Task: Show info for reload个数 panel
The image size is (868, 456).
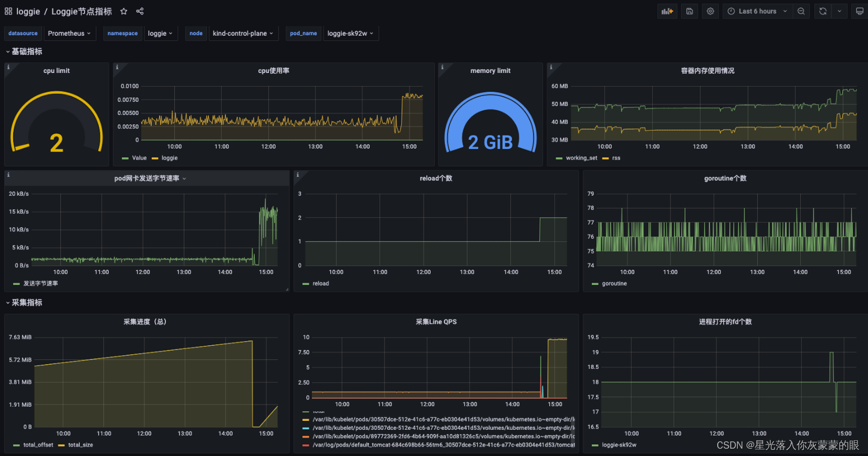Action: [x=298, y=175]
